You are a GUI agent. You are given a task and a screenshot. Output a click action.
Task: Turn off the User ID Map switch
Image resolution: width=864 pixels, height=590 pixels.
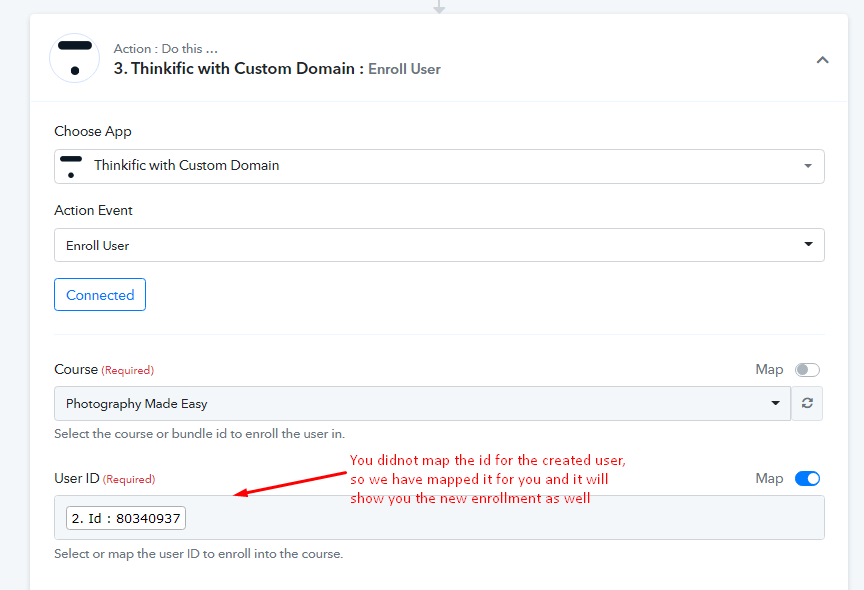click(x=807, y=479)
